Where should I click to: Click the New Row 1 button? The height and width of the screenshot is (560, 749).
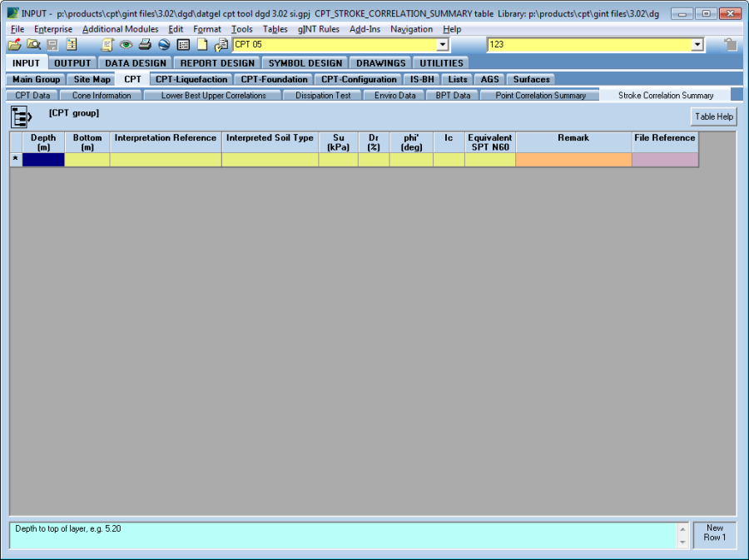pyautogui.click(x=714, y=533)
